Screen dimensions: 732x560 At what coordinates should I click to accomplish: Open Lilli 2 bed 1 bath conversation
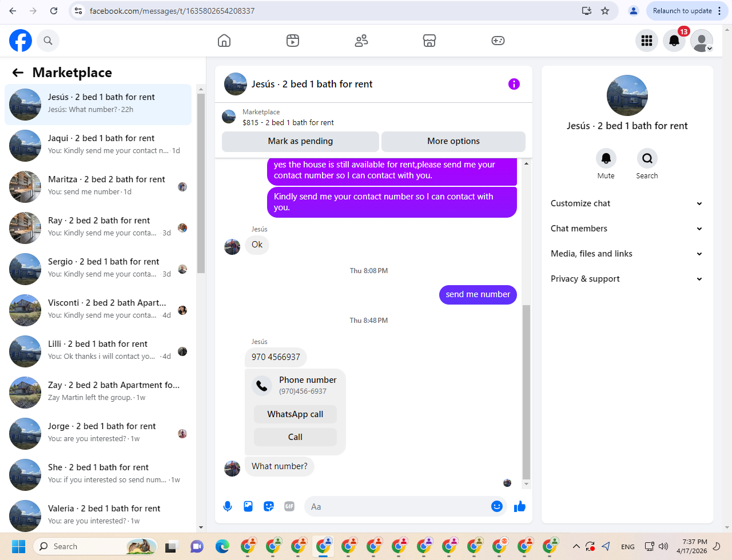[x=98, y=351]
